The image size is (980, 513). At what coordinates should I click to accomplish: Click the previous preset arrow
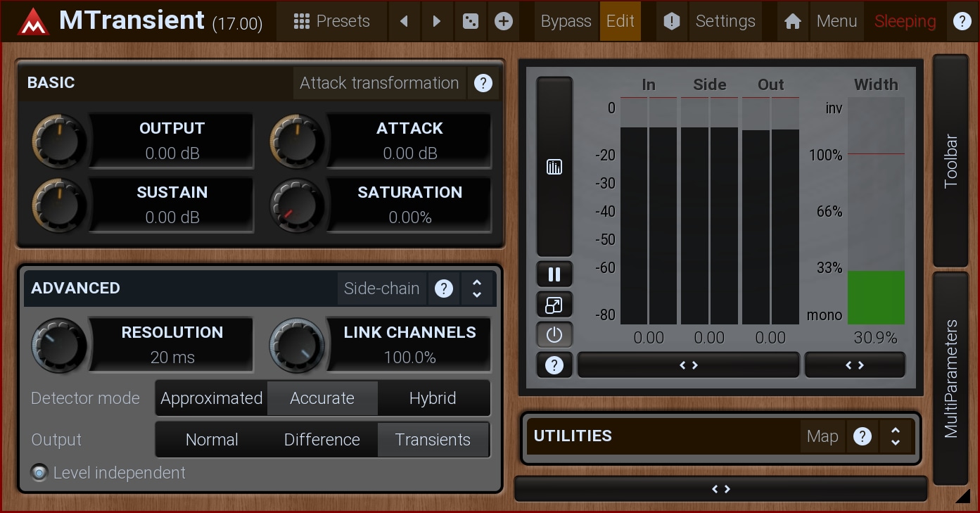click(x=404, y=21)
